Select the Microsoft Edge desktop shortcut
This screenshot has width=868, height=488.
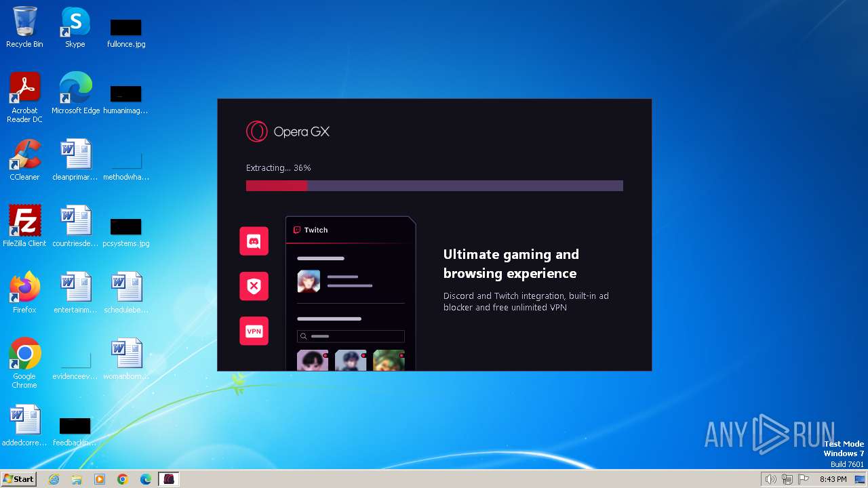pos(75,93)
